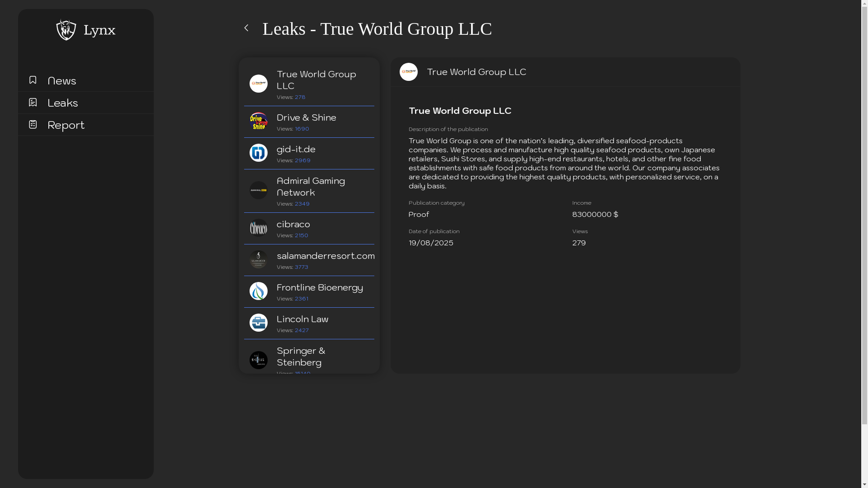Open the salamanderresort.com leak entry

[325, 256]
